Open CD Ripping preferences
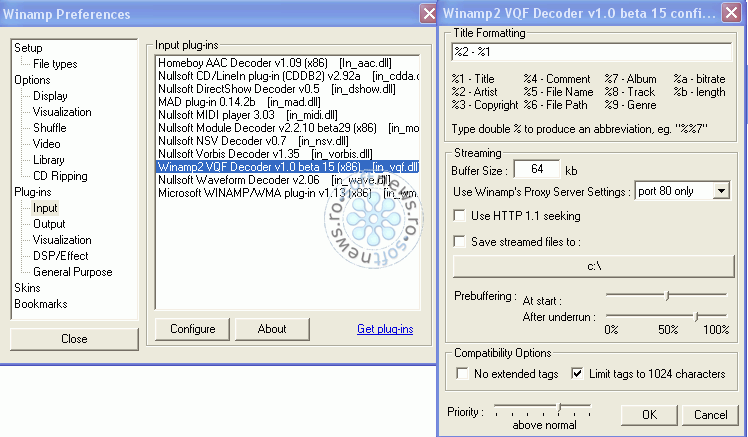The height and width of the screenshot is (437, 748). 60,176
